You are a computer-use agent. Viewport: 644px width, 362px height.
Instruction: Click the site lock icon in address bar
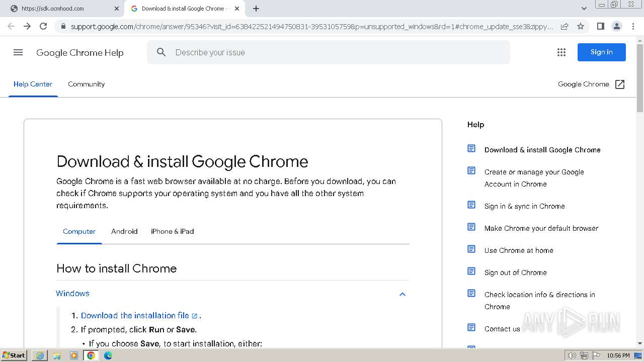click(x=63, y=26)
